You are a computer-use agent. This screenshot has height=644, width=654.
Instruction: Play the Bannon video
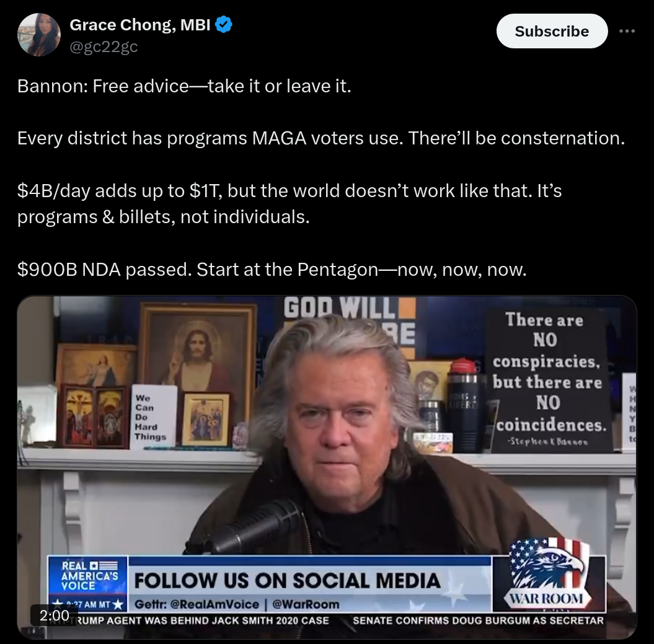point(327,467)
